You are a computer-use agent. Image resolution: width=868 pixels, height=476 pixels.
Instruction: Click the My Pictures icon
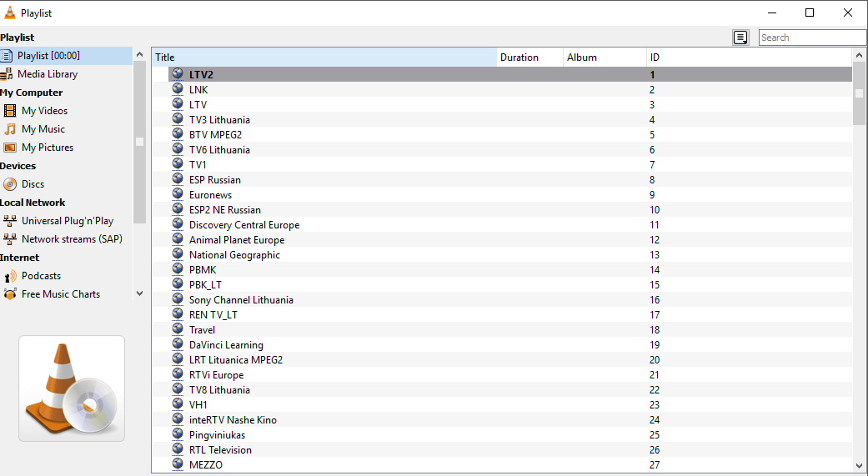coord(10,148)
